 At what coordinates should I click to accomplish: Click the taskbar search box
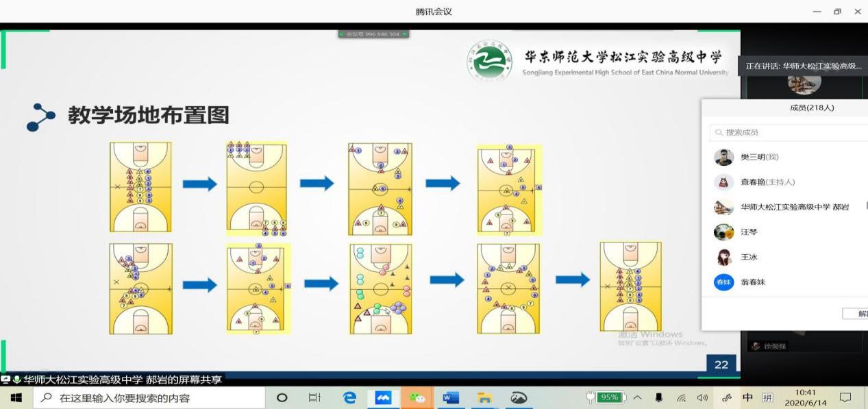148,397
